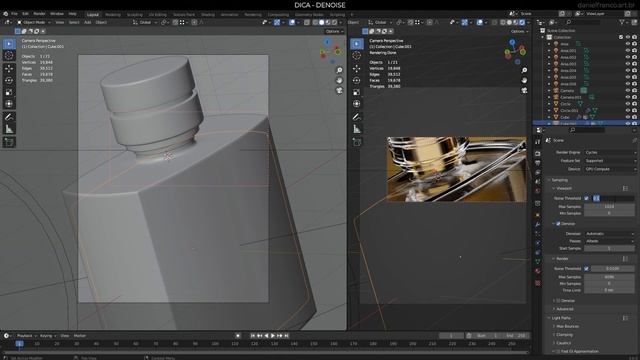640x360 pixels.
Task: Select the Annotate tool in left viewport toolbar
Action: (9, 117)
